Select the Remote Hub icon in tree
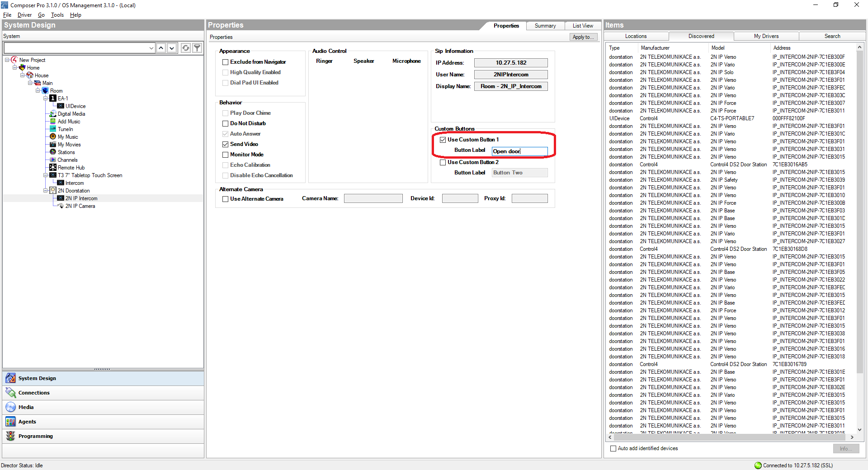This screenshot has height=470, width=868. coord(53,168)
